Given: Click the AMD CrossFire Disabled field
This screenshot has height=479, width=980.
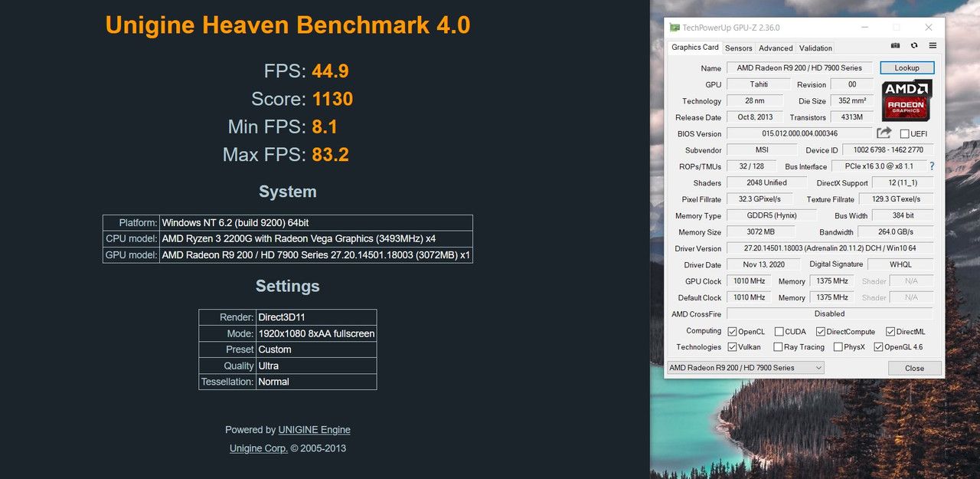Looking at the screenshot, I should [x=830, y=313].
